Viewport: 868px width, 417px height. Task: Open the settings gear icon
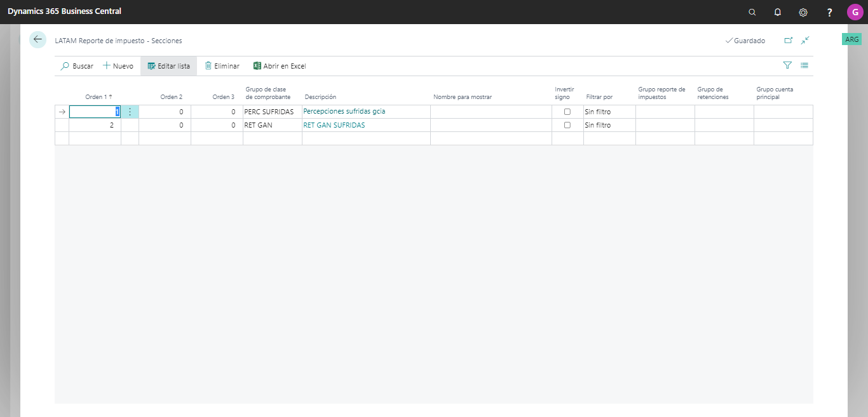pos(803,12)
